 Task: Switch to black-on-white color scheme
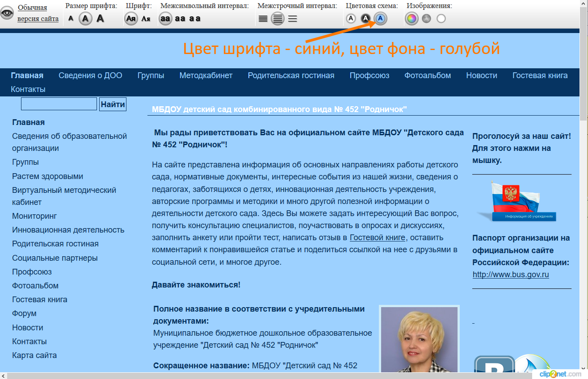tap(351, 18)
